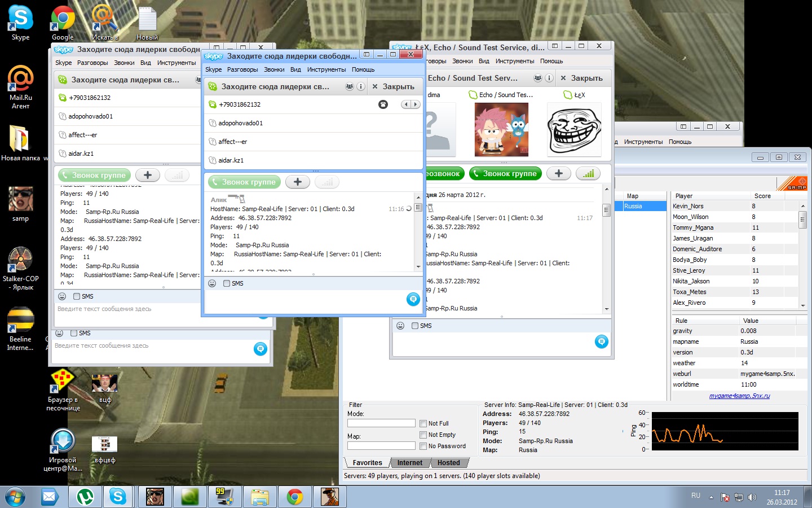Image resolution: width=812 pixels, height=508 pixels.
Task: Enable the Not Full filter checkbox
Action: pyautogui.click(x=423, y=423)
